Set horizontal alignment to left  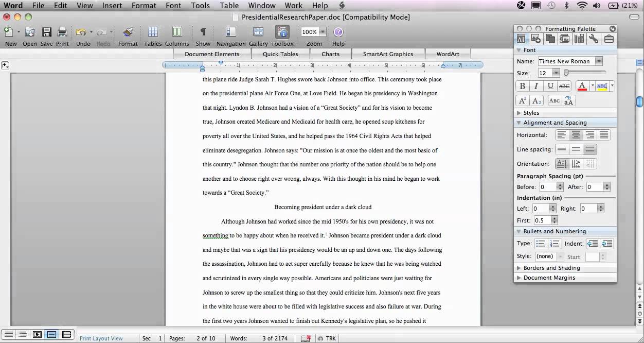[x=562, y=135]
